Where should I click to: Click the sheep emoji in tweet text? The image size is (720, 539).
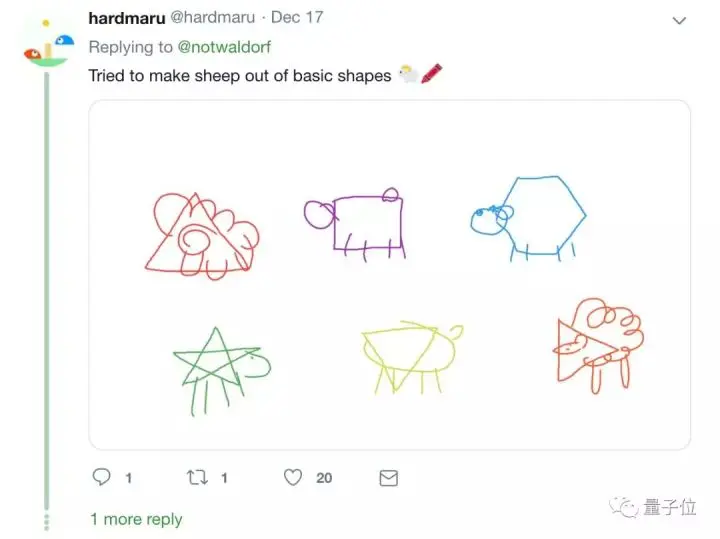(x=408, y=75)
